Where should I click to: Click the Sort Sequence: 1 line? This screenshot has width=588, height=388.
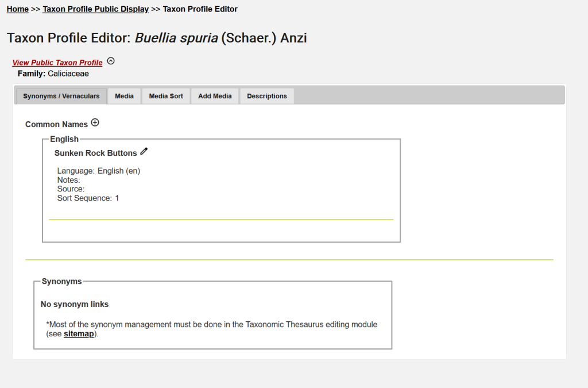pos(88,198)
